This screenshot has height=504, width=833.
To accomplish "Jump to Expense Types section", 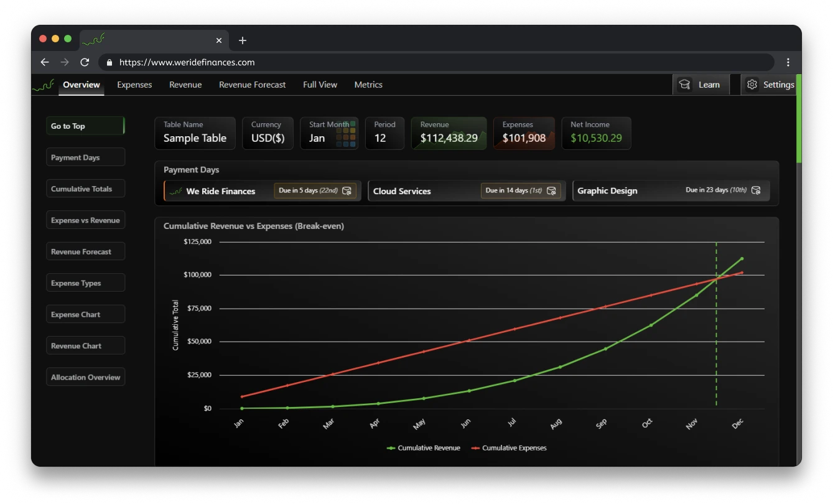I will [x=85, y=283].
